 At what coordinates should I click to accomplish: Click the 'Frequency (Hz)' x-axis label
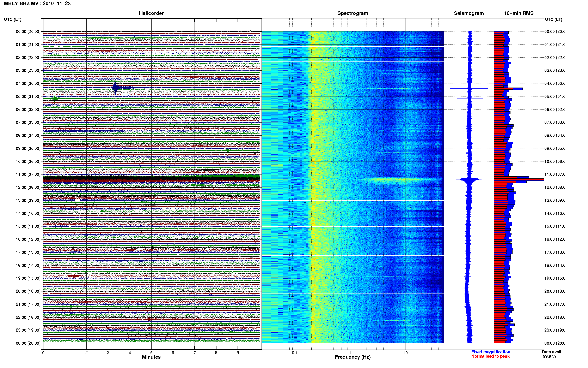tap(353, 357)
